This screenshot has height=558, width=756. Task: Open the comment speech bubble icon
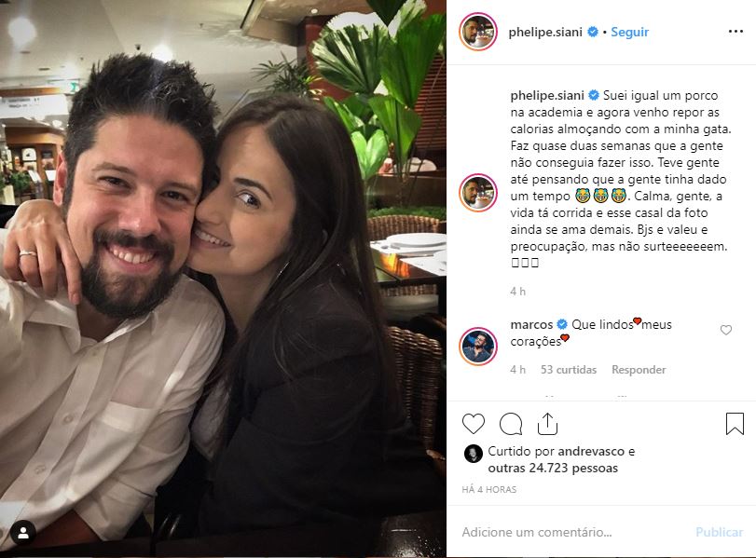511,424
